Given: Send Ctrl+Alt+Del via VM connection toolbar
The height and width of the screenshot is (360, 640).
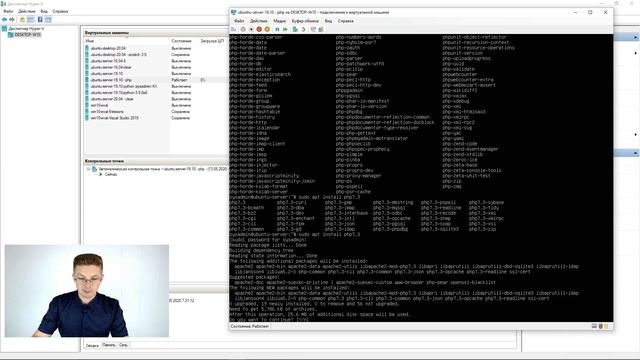Looking at the screenshot, I should coord(234,29).
